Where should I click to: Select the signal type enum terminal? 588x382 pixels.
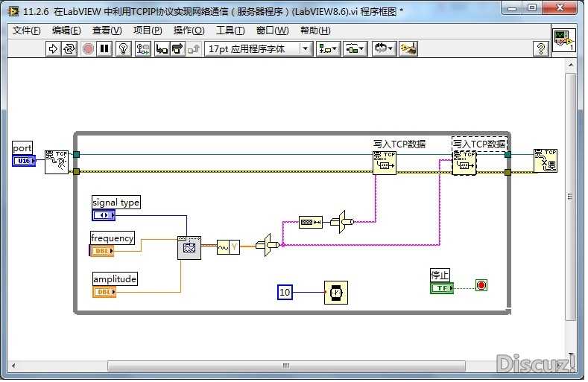click(x=104, y=215)
